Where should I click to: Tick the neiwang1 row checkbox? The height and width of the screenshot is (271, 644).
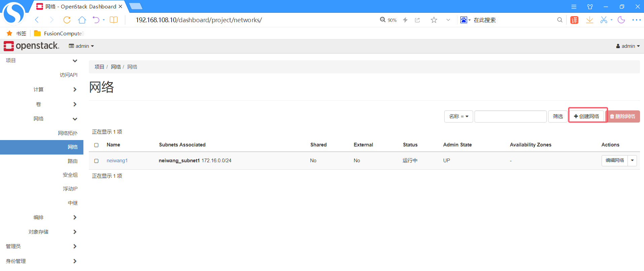click(x=96, y=161)
